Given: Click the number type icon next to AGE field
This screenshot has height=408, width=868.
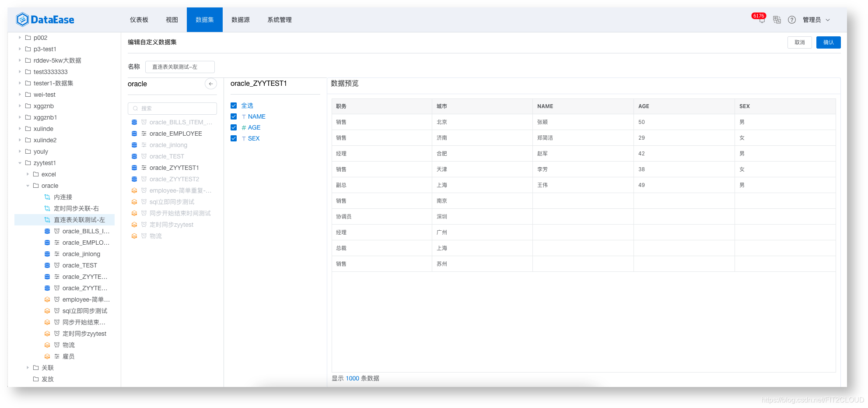Looking at the screenshot, I should pyautogui.click(x=244, y=128).
